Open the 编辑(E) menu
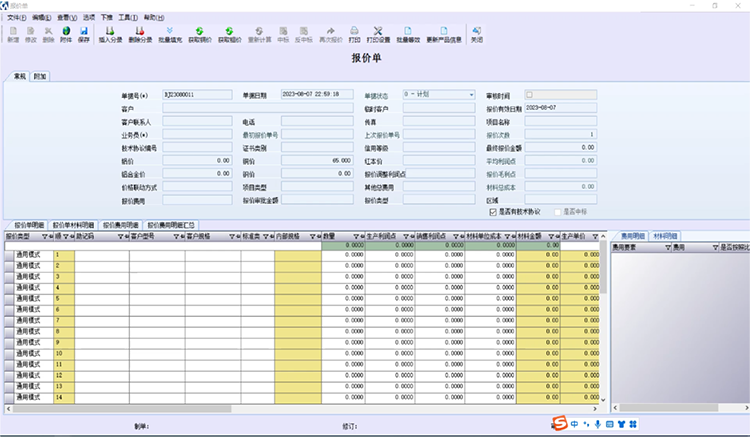The height and width of the screenshot is (437, 750). point(42,18)
